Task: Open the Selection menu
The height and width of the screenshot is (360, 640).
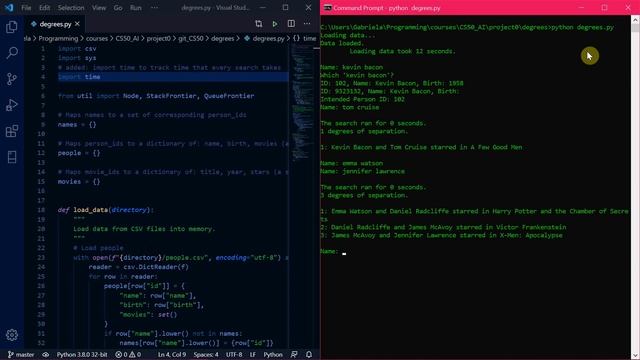Action: (71, 8)
